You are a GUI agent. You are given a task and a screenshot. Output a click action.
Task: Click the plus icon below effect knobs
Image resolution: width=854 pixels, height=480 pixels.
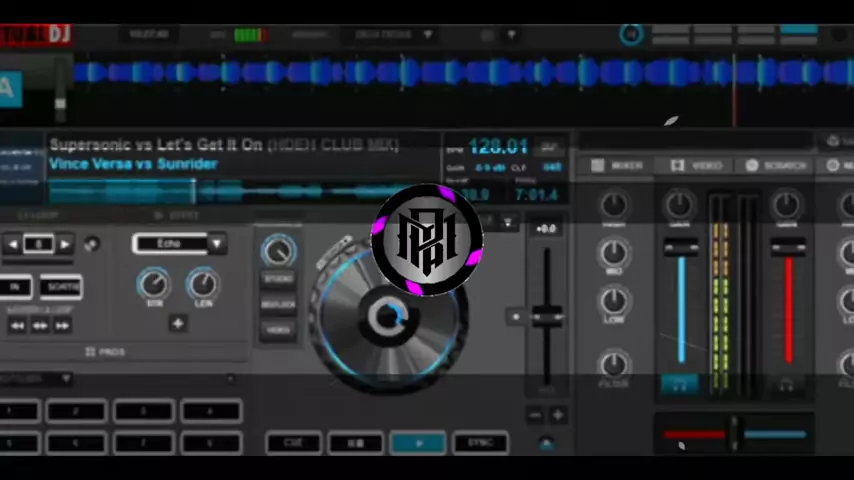pos(177,323)
